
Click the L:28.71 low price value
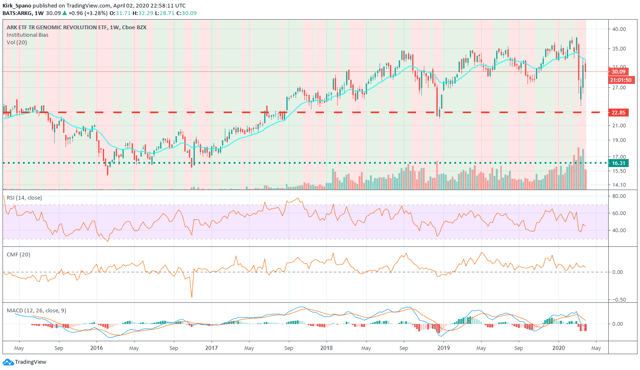(x=164, y=13)
